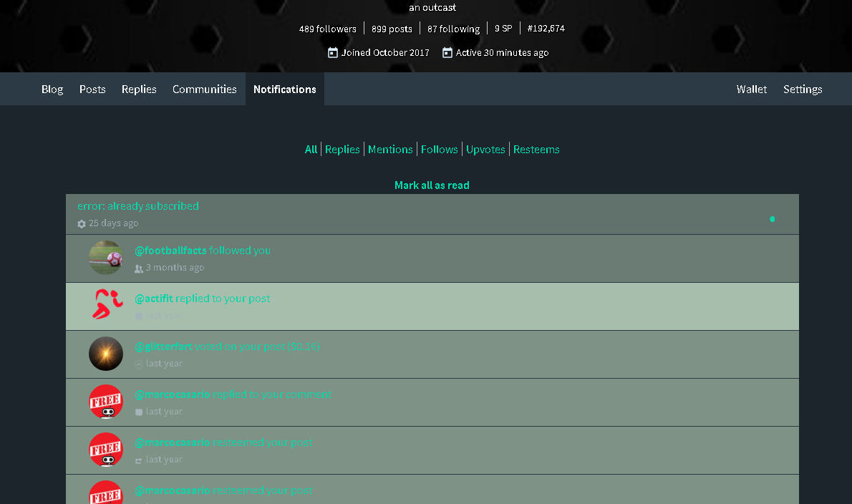The height and width of the screenshot is (504, 852).
Task: Click the '25 days ago' timestamp
Action: (x=114, y=223)
